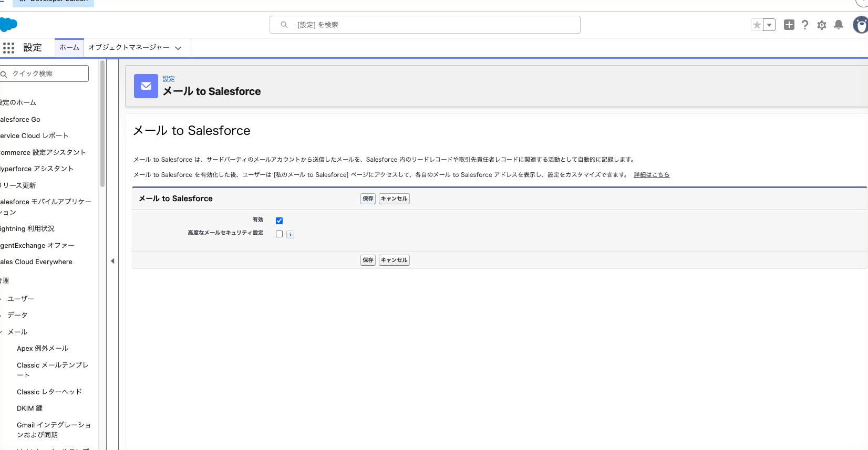Switch to the オブジェクトマネージャー tab

click(129, 47)
